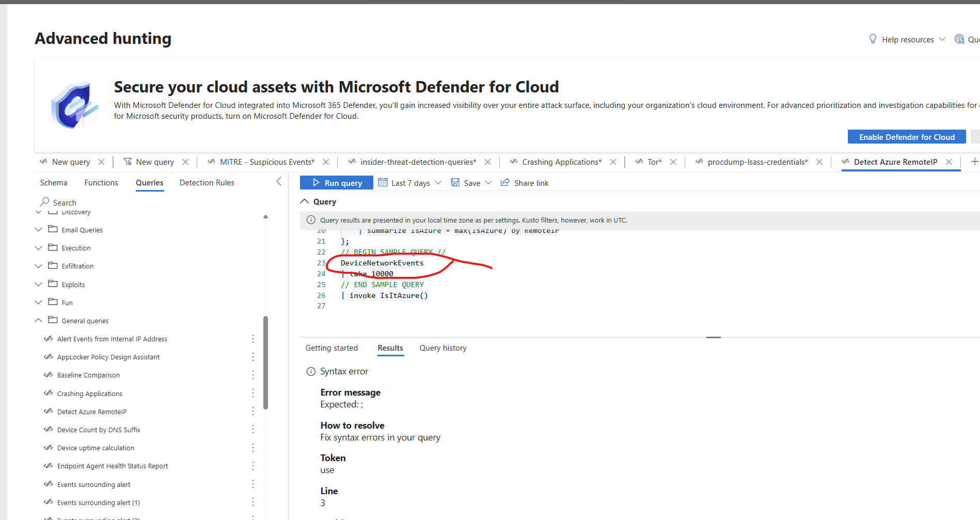Close the MITRE - Suspicious Events tab
Image resolution: width=980 pixels, height=520 pixels.
point(326,162)
